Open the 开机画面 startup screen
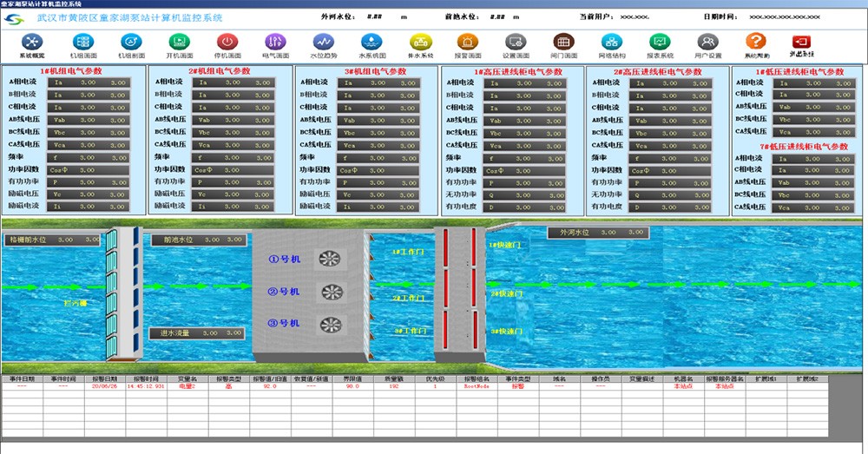 point(179,42)
